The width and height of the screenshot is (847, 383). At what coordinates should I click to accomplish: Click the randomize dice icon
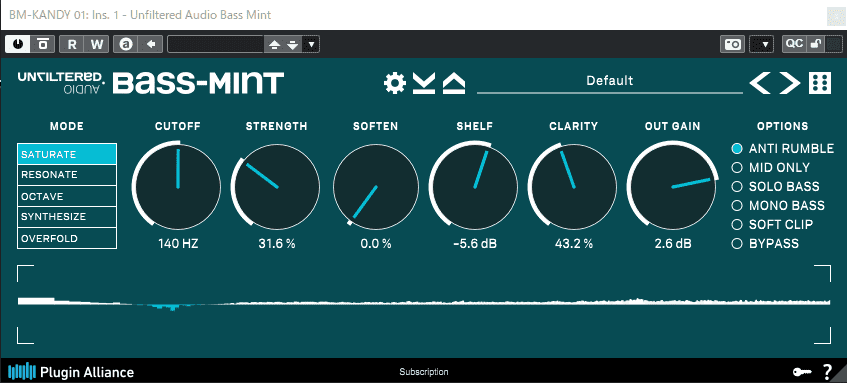point(819,83)
